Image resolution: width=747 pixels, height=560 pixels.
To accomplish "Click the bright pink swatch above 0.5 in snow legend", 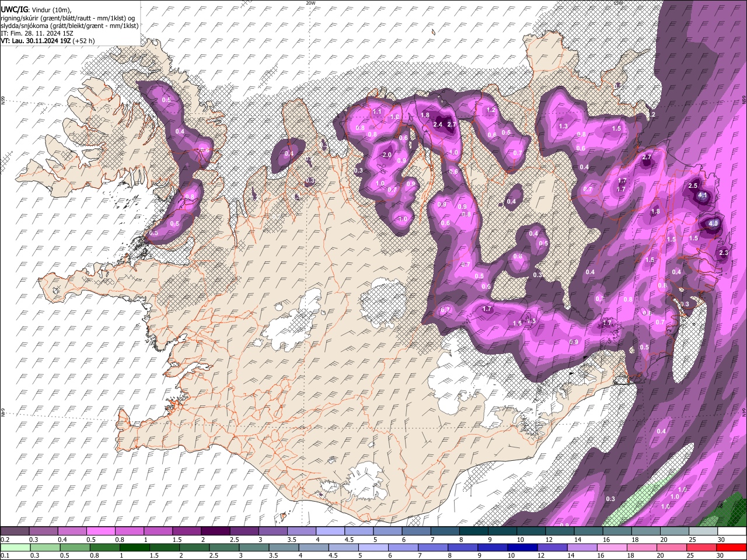I will click(x=100, y=531).
